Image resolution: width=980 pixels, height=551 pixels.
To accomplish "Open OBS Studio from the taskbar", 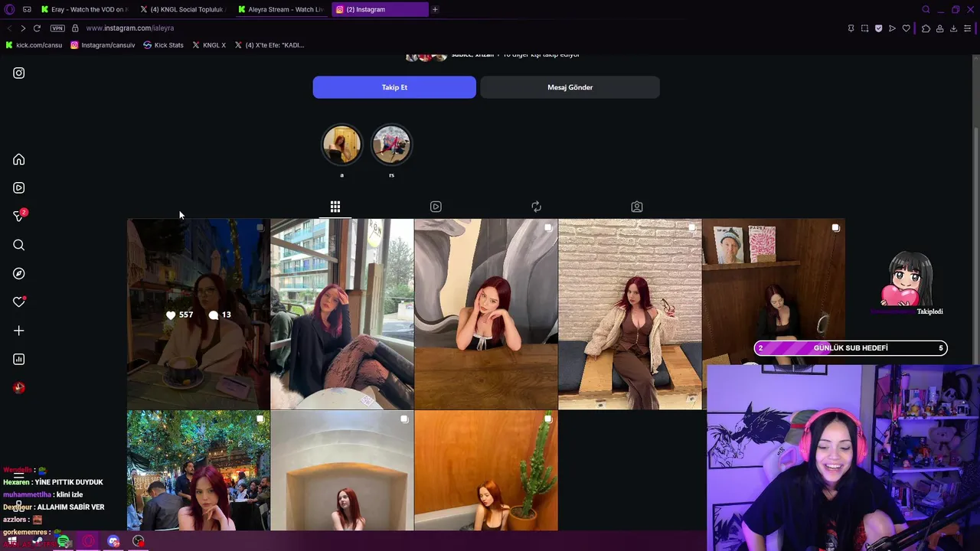I will [x=139, y=542].
